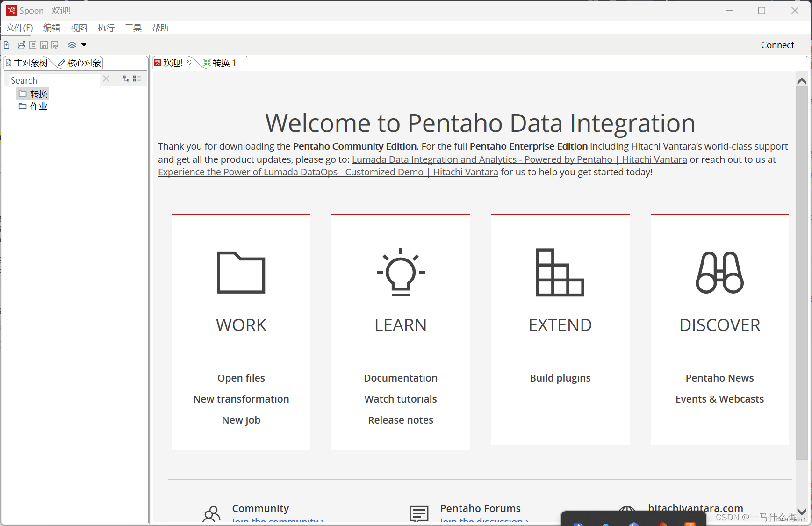This screenshot has width=812, height=526.
Task: Click the scroll up arrow of welcome page
Action: pyautogui.click(x=802, y=81)
